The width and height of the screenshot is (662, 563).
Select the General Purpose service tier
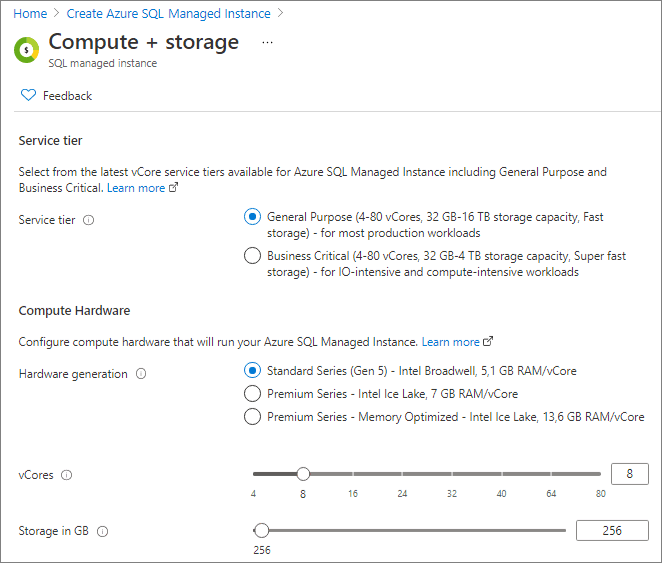point(253,217)
